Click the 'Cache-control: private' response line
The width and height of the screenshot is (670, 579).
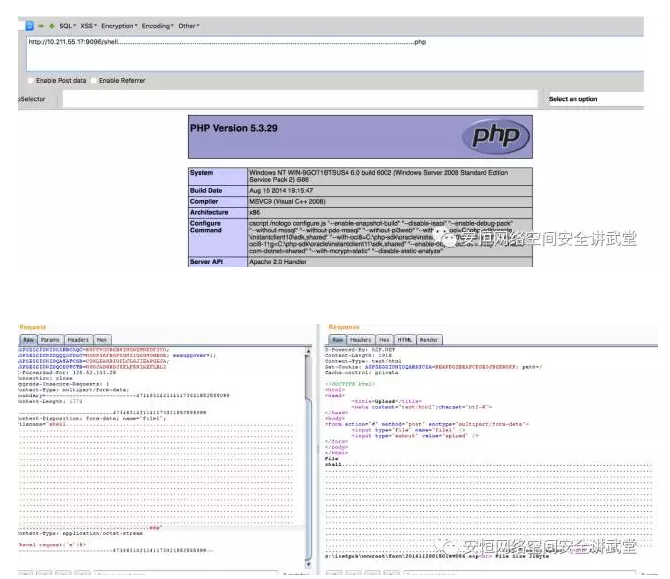tap(361, 373)
